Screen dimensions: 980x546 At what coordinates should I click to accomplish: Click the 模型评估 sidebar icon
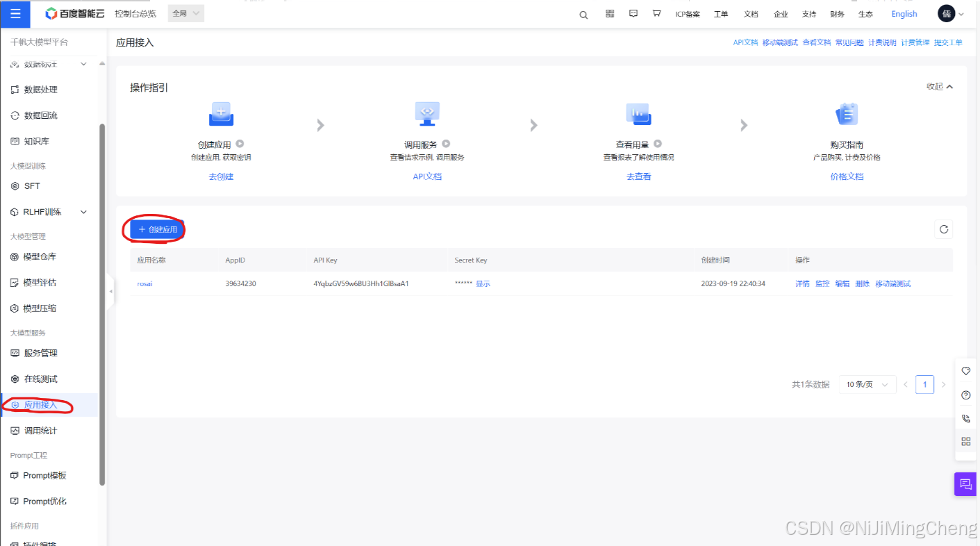point(15,283)
